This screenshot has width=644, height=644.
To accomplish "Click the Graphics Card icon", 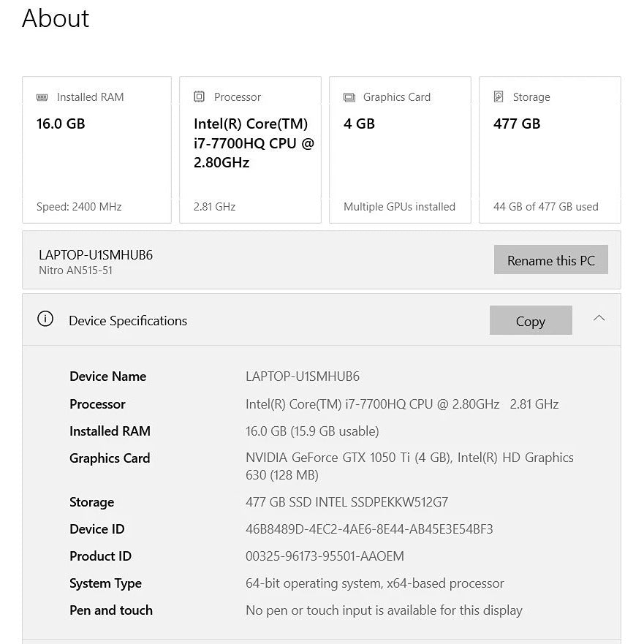I will pyautogui.click(x=349, y=97).
